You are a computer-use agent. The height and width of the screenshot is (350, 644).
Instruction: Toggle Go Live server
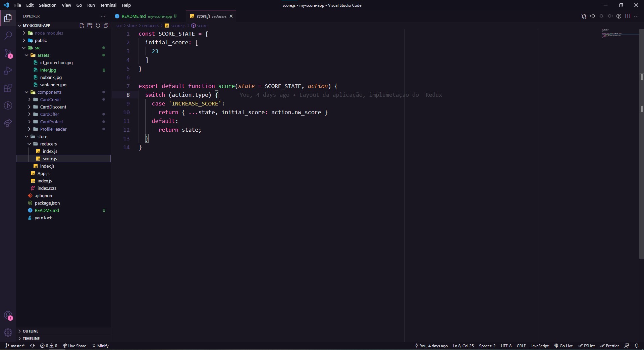(563, 346)
